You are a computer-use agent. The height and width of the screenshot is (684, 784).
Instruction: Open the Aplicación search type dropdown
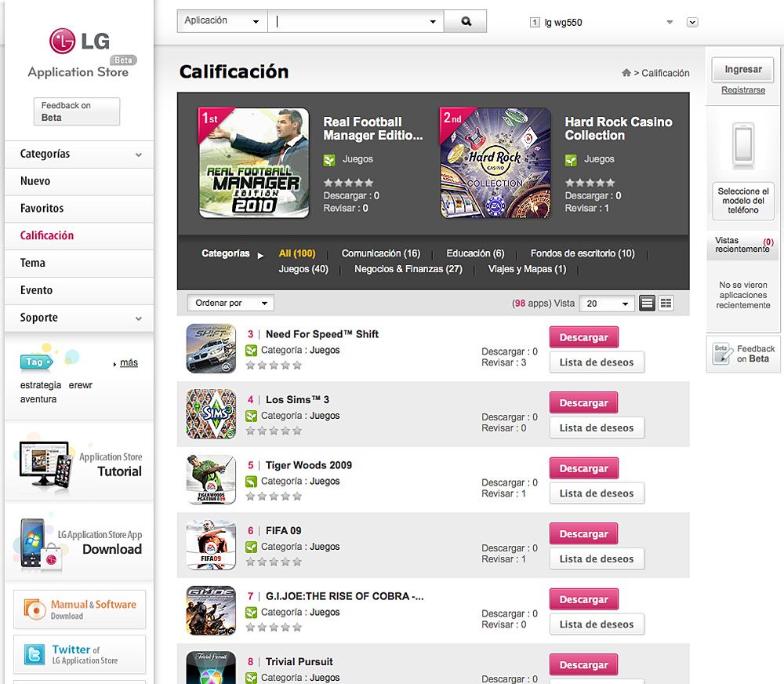click(222, 21)
